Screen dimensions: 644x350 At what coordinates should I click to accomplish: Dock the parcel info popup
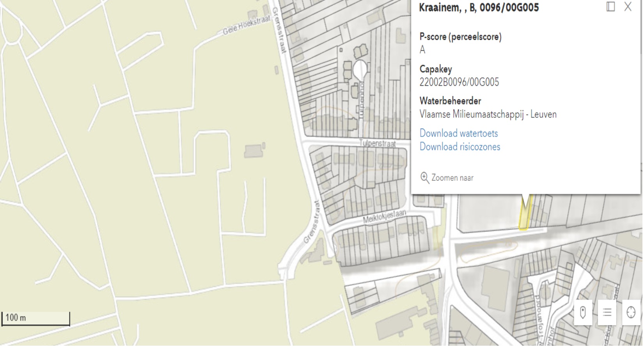click(610, 7)
